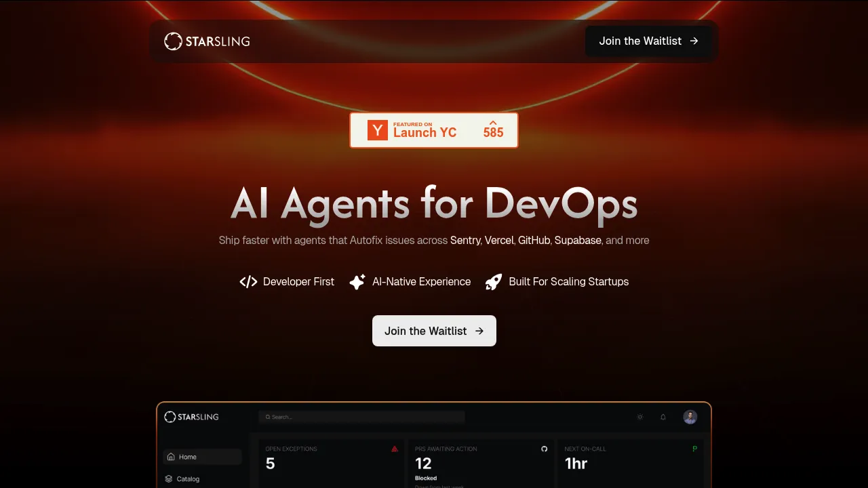Click the Developer First code brackets icon
The width and height of the screenshot is (868, 488).
248,282
